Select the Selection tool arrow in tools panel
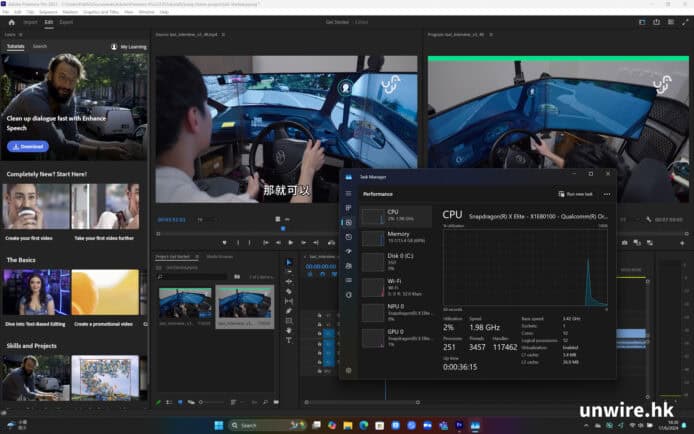The height and width of the screenshot is (434, 694). pyautogui.click(x=289, y=263)
